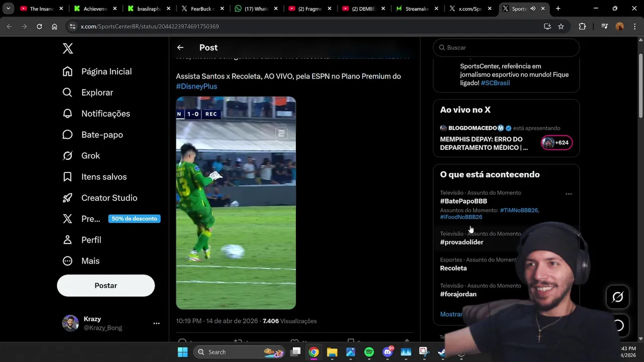Switch to the FearBuck X tab
This screenshot has width=644, height=362.
point(202,9)
